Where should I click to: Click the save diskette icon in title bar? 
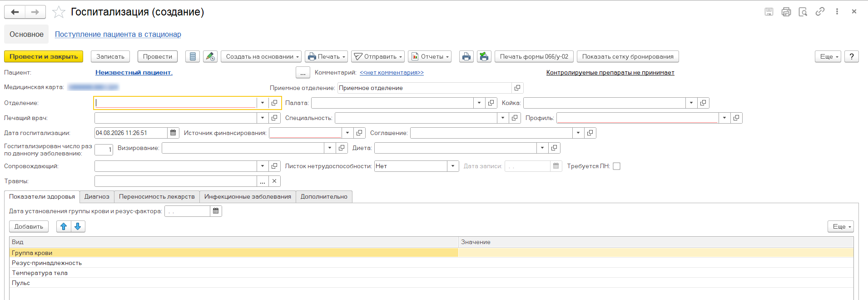769,12
